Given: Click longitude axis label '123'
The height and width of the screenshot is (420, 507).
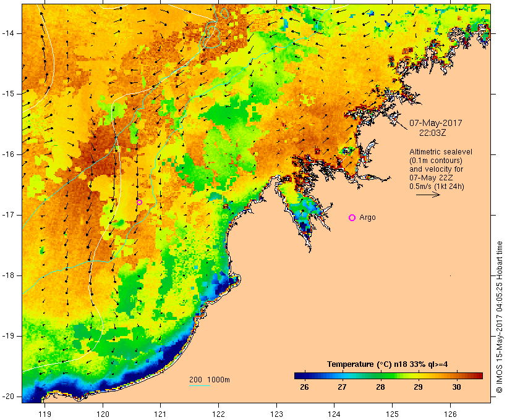Looking at the screenshot, I should [x=276, y=414].
